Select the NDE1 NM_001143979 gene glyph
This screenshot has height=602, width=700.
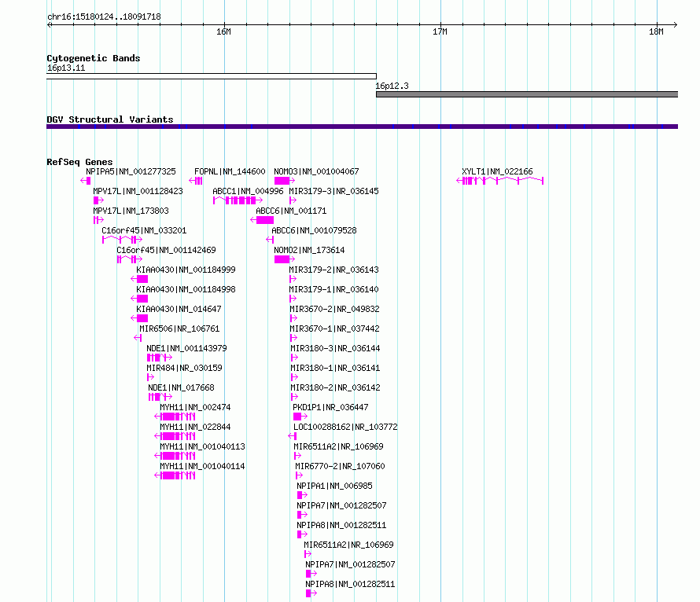coord(160,357)
